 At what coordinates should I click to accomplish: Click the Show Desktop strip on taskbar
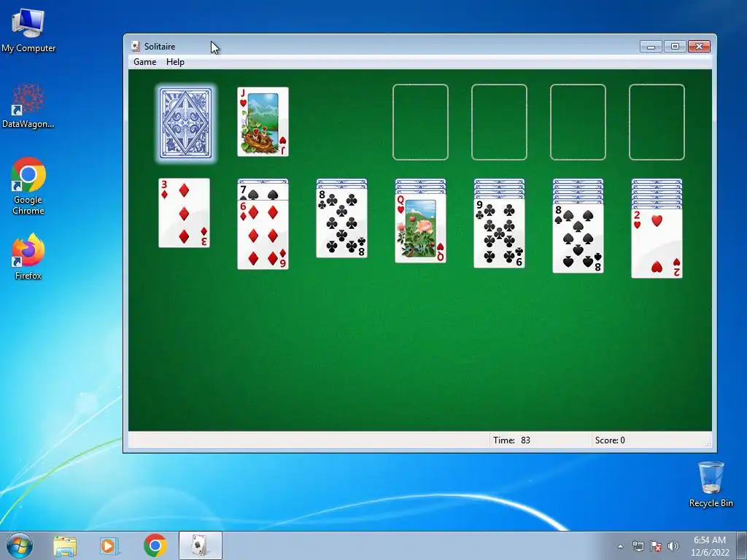(742, 545)
